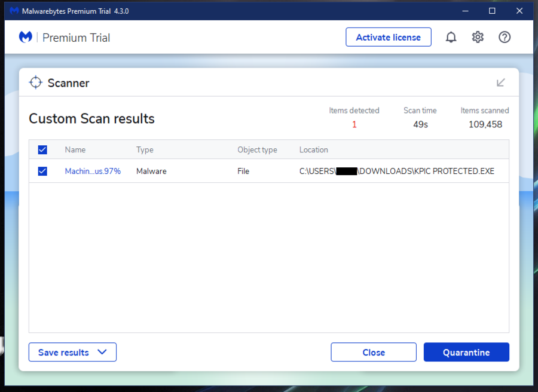Screen dimensions: 538x392
Task: Close the Malwarebytes window
Action: pyautogui.click(x=519, y=11)
